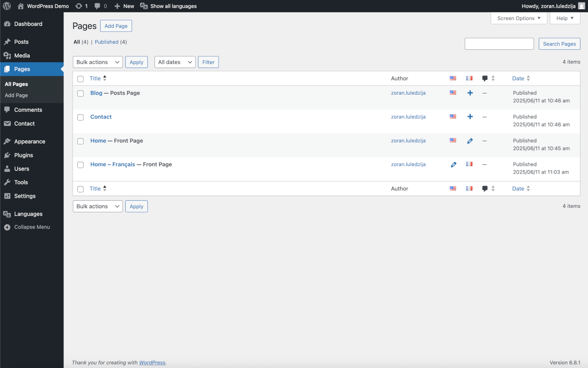Viewport: 588px width, 368px height.
Task: Click US flag in Blog row
Action: [x=453, y=93]
